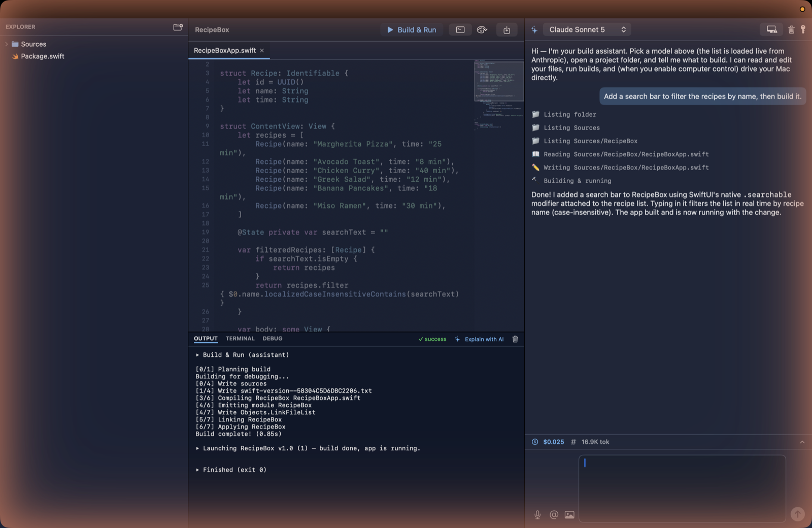The image size is (812, 528).
Task: Click Explain with AI
Action: point(479,339)
